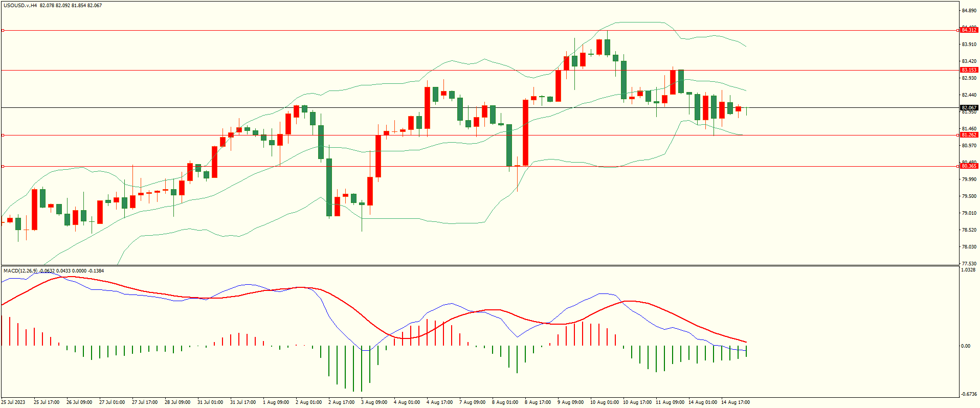Click the 0.00 level on MACD scale
980x408 pixels.
click(x=965, y=346)
